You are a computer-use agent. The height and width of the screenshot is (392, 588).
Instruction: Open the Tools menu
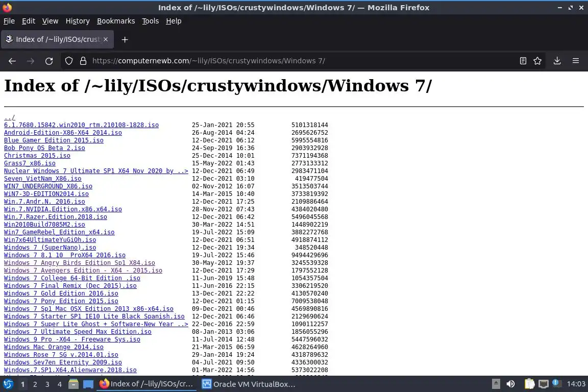coord(151,21)
